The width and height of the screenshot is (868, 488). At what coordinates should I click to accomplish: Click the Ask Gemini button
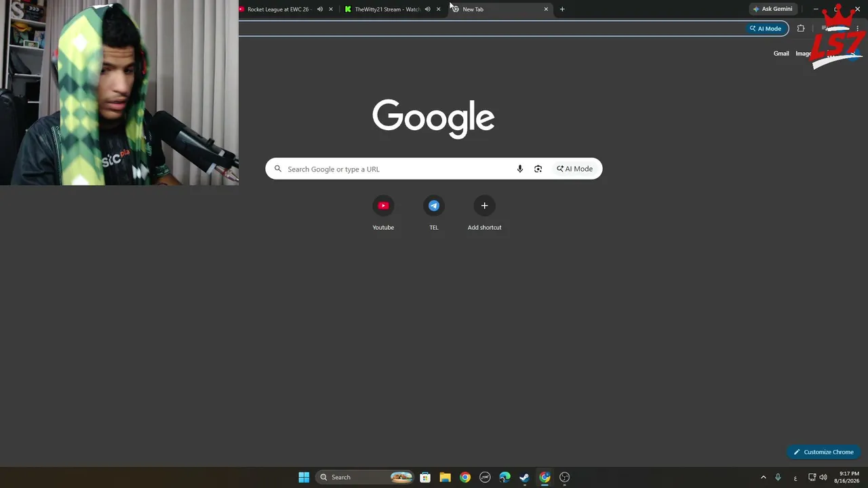click(772, 9)
